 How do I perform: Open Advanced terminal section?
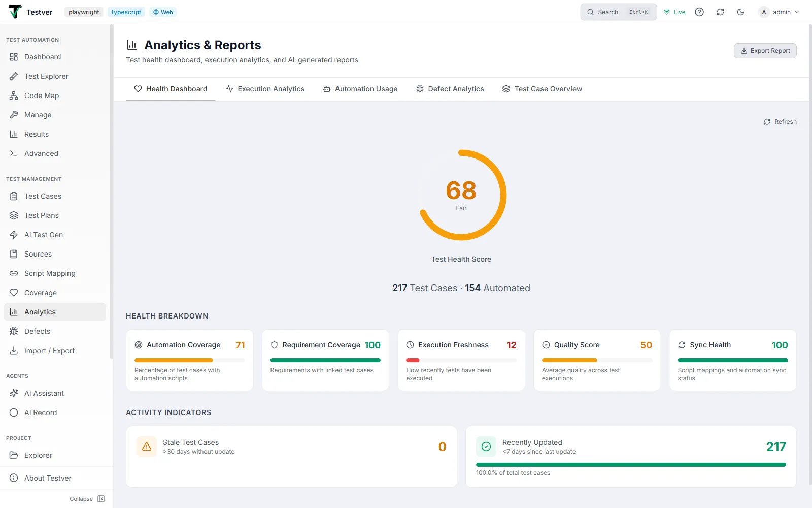point(55,153)
